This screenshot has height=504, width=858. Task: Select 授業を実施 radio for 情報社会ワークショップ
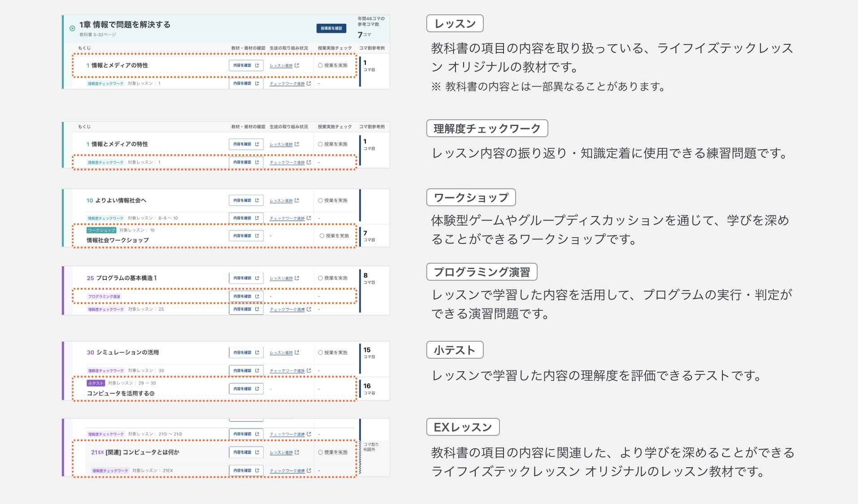pyautogui.click(x=322, y=236)
